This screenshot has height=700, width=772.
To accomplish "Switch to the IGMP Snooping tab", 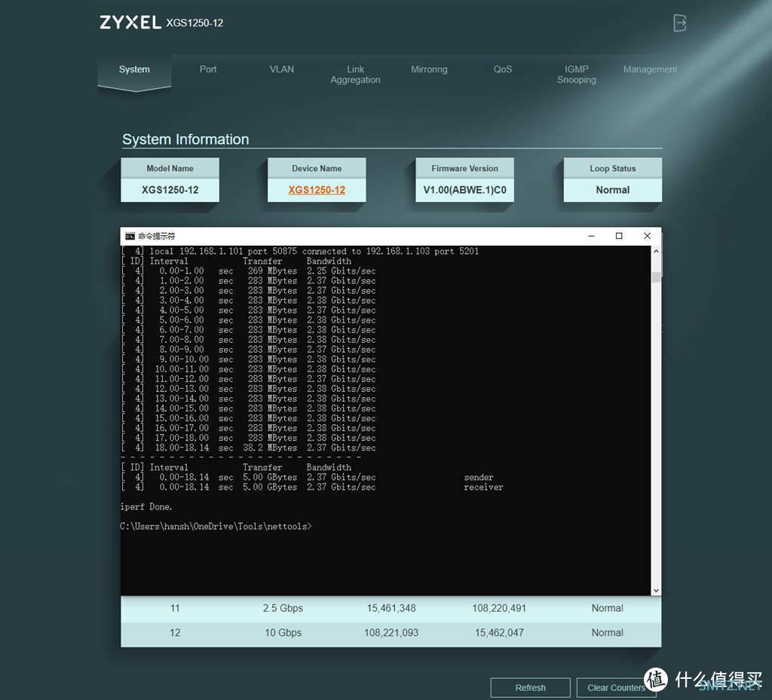I will click(577, 75).
